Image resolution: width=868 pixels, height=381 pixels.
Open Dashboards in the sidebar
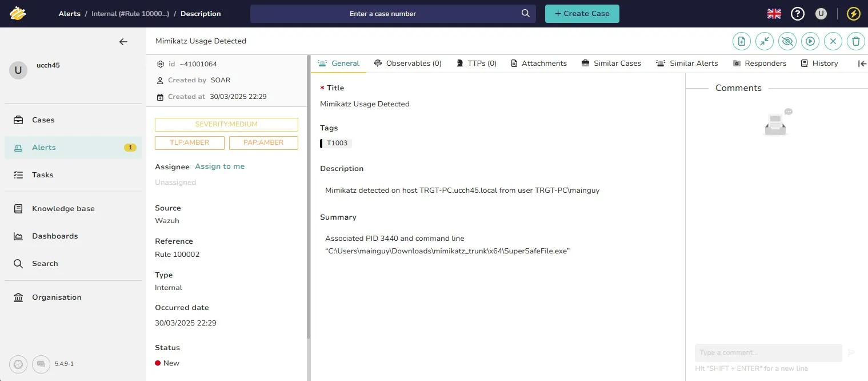pyautogui.click(x=55, y=236)
